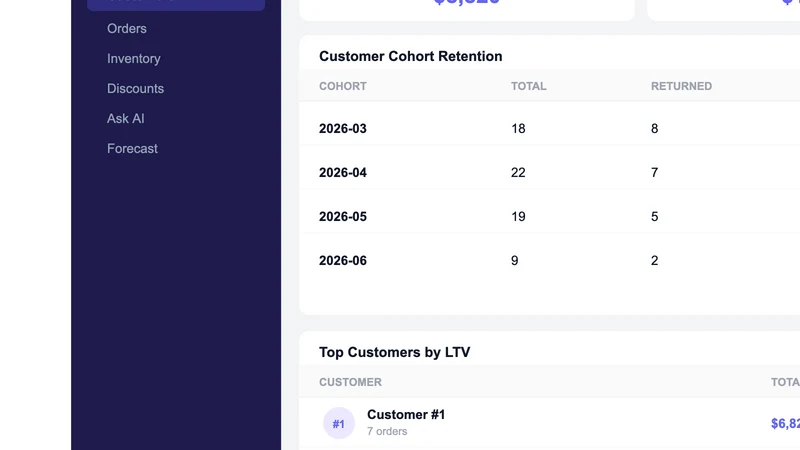Click total value 18 for 2026-03
Viewport: 800px width, 450px height.
coord(518,129)
